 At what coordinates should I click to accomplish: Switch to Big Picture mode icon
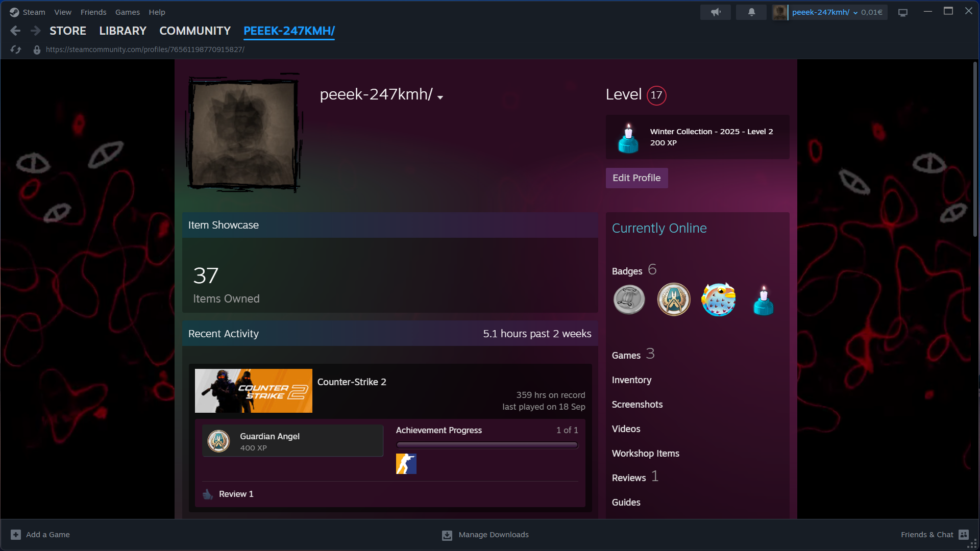[x=903, y=12]
